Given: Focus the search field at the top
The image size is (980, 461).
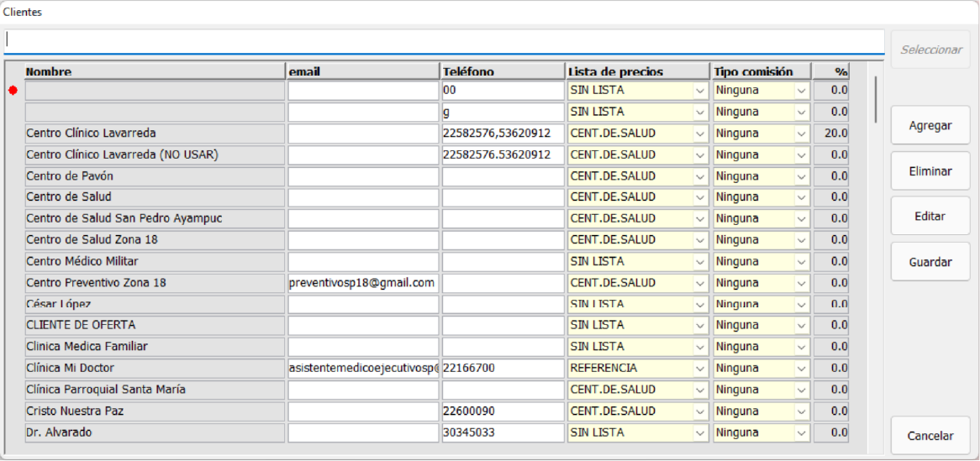Looking at the screenshot, I should point(444,41).
